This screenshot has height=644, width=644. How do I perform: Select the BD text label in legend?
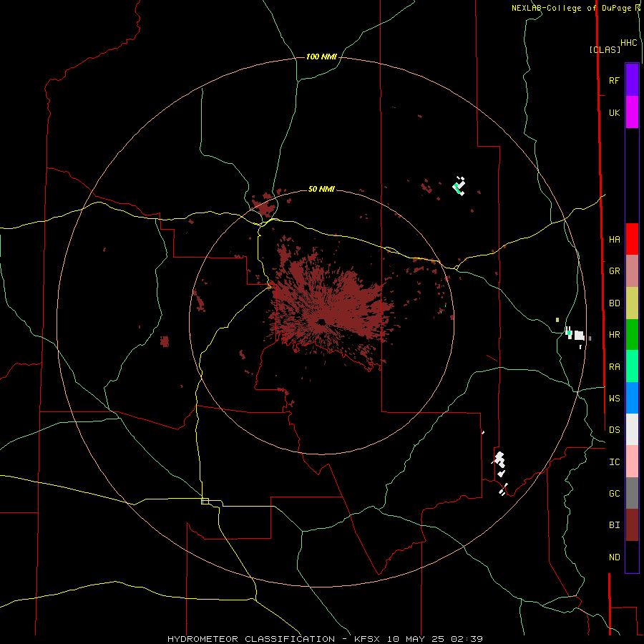pyautogui.click(x=614, y=303)
